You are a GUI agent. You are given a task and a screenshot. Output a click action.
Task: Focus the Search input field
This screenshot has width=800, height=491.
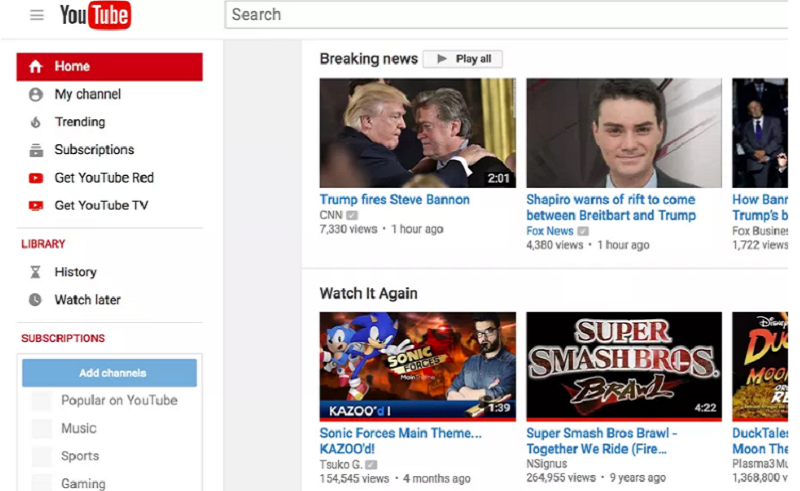click(x=507, y=15)
